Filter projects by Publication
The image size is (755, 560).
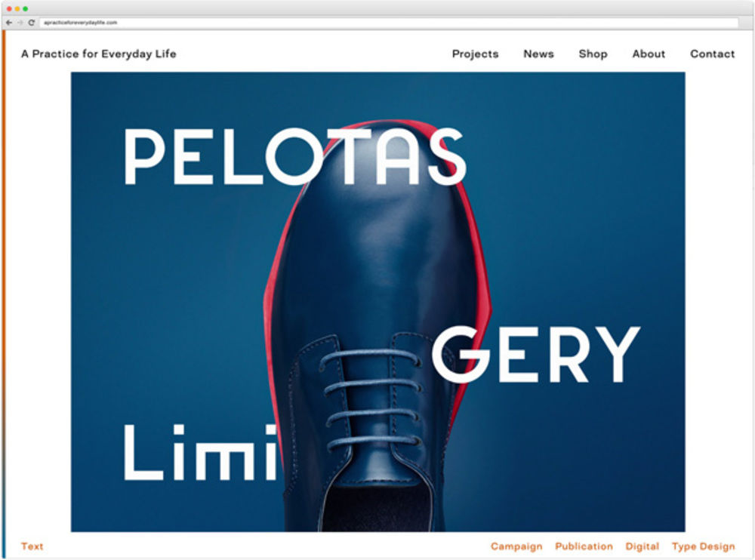point(584,546)
